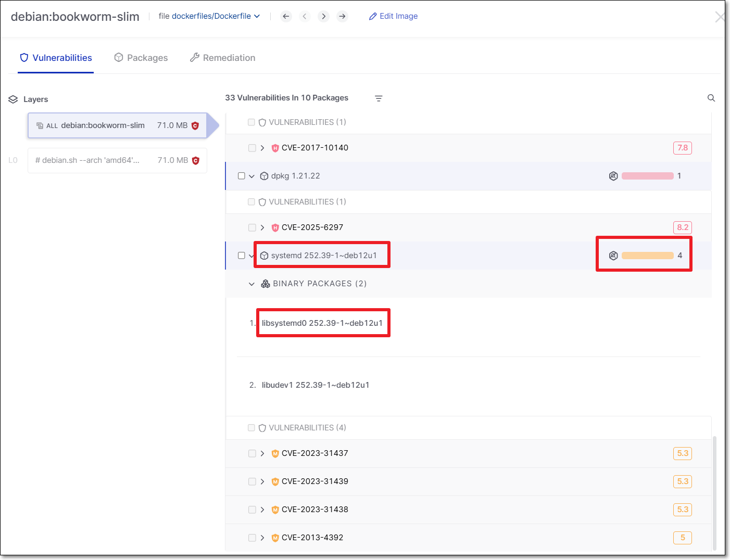
Task: Click the fix-unavailable icon on dpkg row
Action: pos(613,176)
